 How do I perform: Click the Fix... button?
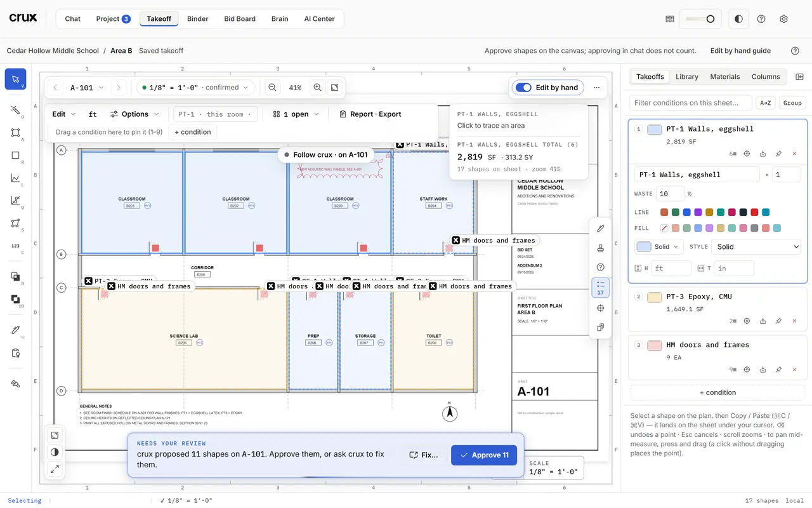coord(424,455)
